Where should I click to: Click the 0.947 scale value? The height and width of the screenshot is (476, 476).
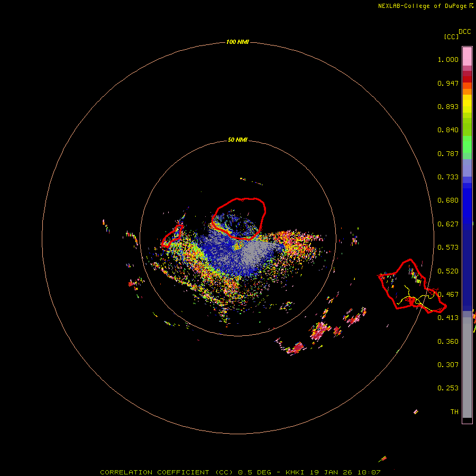point(448,83)
